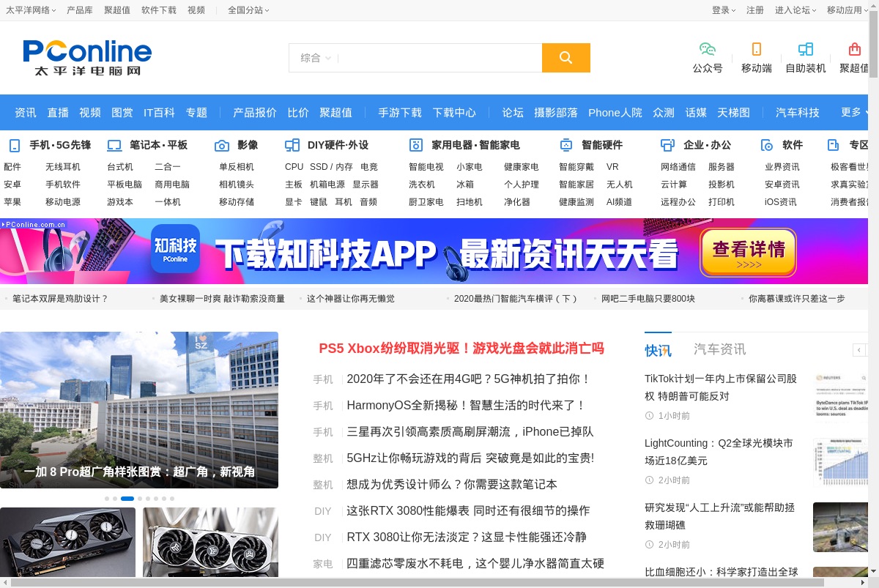Open the 自助装机 icon

coord(806,49)
